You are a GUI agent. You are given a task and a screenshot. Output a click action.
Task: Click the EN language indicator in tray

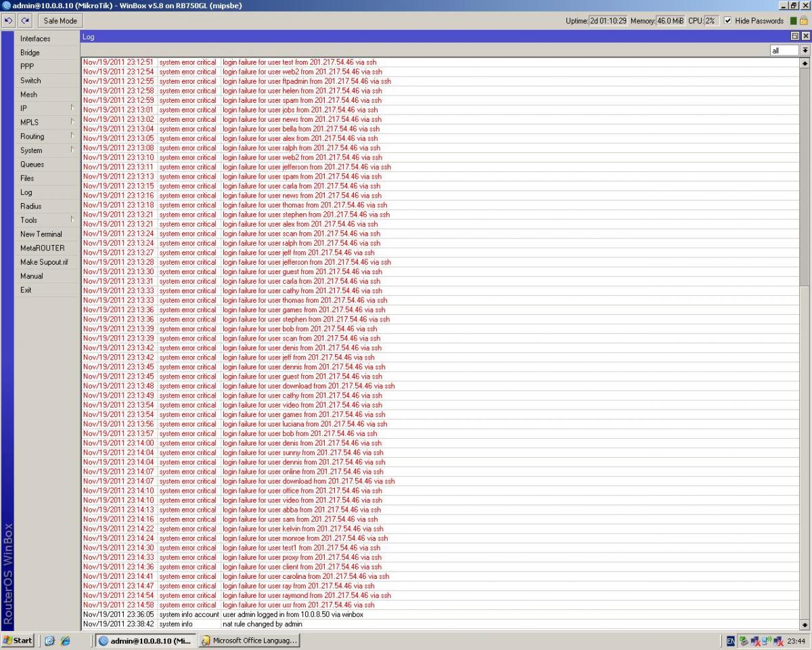click(x=731, y=641)
